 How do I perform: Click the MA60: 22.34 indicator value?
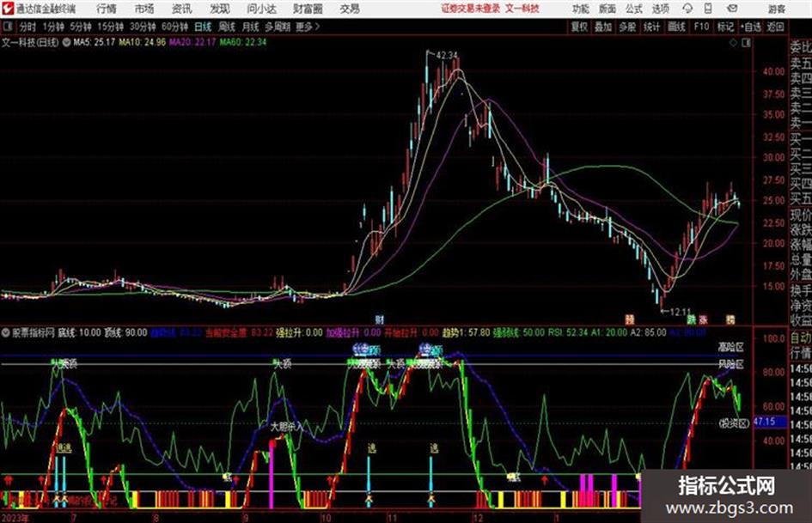(x=243, y=42)
